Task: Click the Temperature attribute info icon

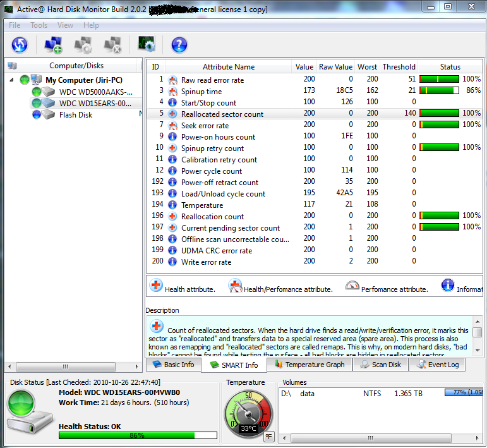Action: click(x=172, y=205)
